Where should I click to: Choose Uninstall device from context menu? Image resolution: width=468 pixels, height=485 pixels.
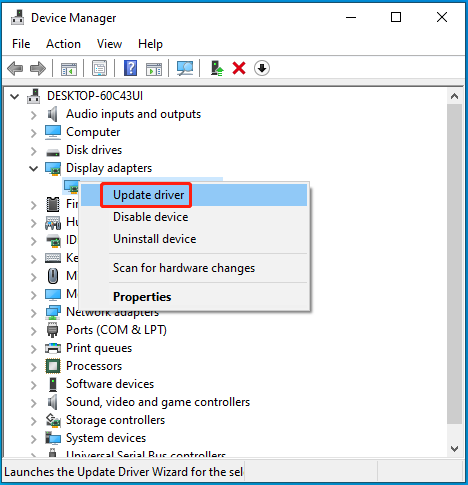[194, 239]
